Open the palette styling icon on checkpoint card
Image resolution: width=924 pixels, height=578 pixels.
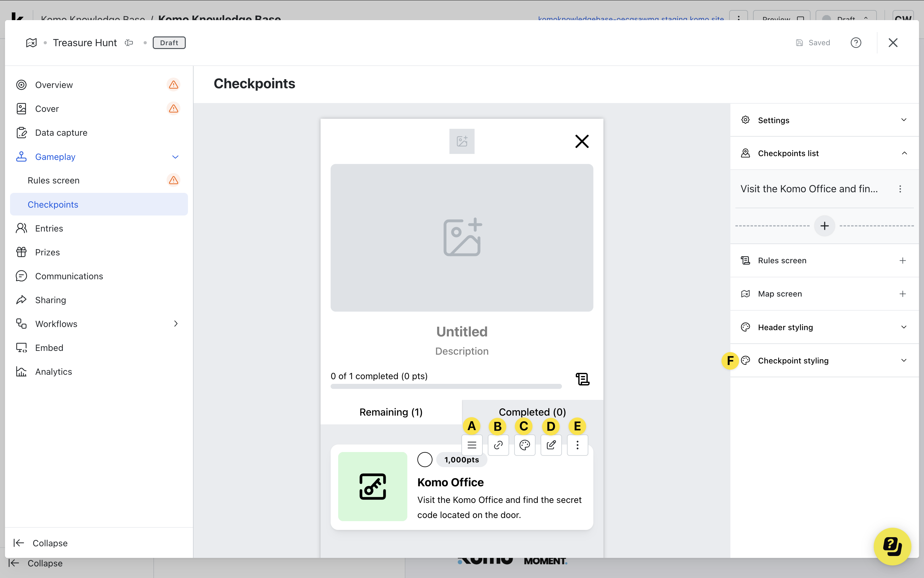(x=524, y=445)
